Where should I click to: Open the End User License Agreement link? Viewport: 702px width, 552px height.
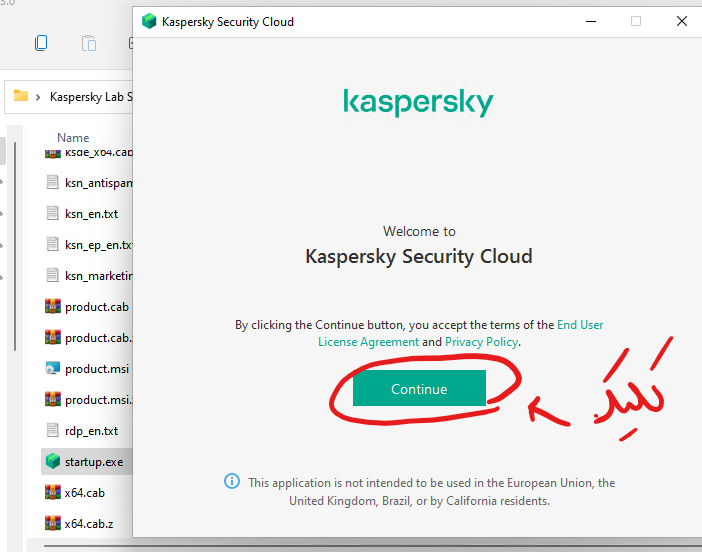click(x=580, y=325)
